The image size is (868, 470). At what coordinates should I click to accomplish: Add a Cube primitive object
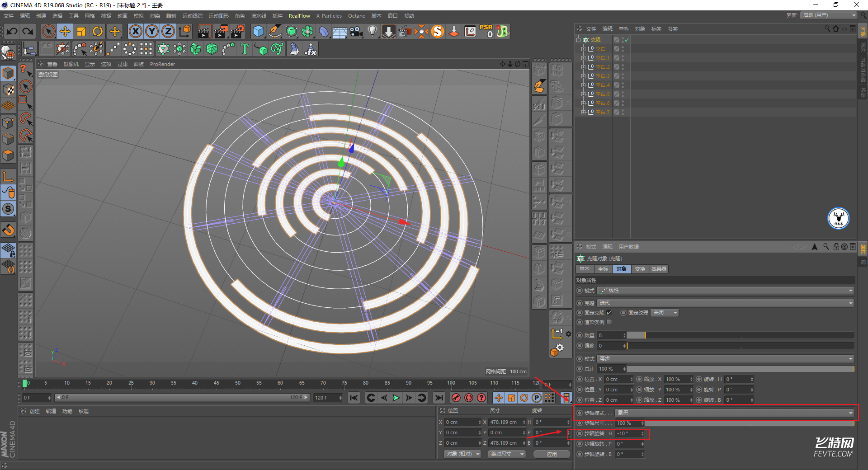pyautogui.click(x=258, y=31)
